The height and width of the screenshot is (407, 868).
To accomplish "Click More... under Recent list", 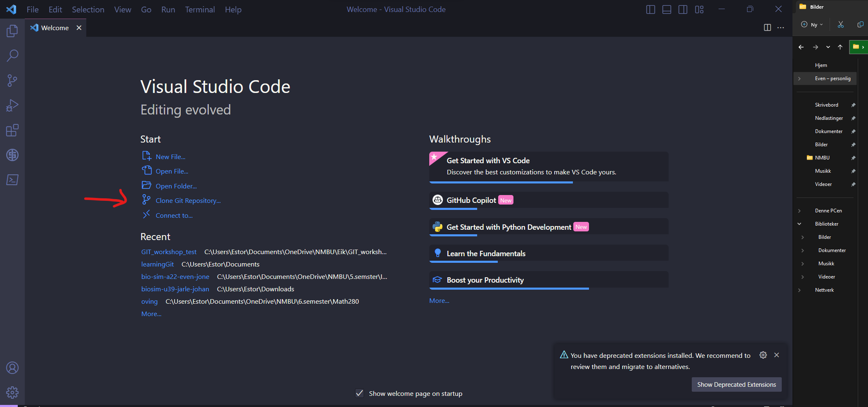I will click(x=151, y=314).
